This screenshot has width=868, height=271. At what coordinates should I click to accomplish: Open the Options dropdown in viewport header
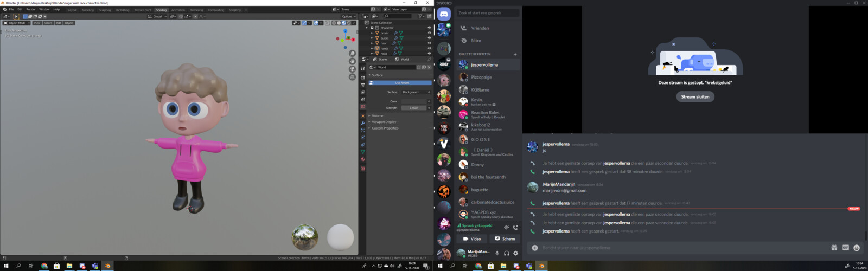pos(348,16)
